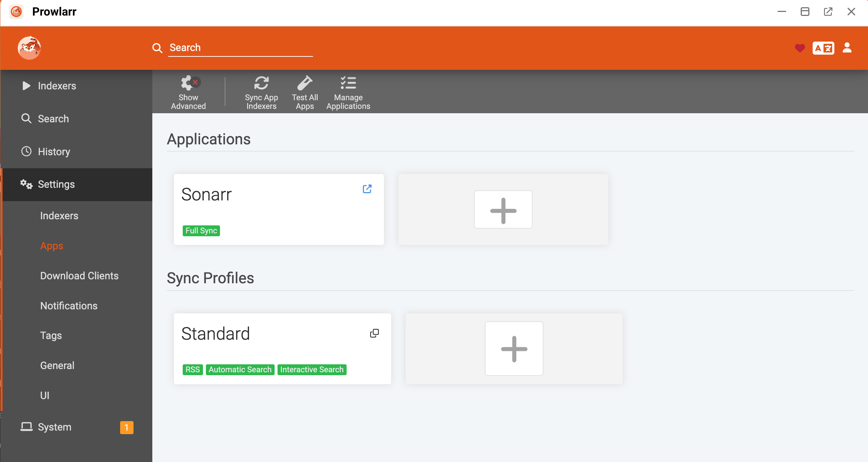The image size is (868, 462).
Task: Collapse the Settings sidebar section
Action: pos(56,185)
